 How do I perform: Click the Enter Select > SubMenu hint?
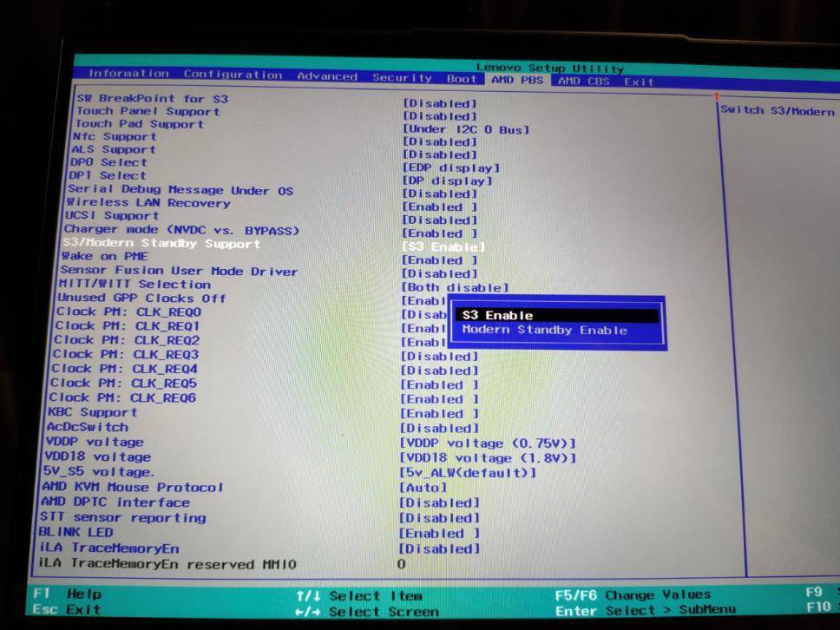645,611
